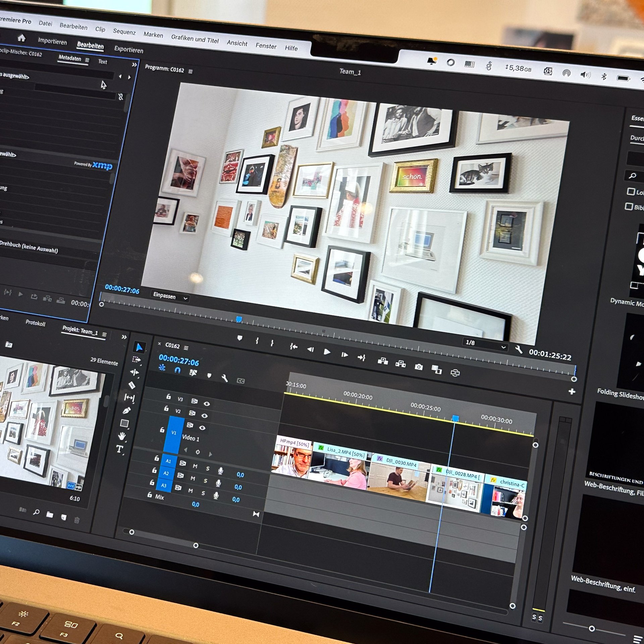Solo audio track A2
Image resolution: width=644 pixels, height=644 pixels.
(205, 481)
